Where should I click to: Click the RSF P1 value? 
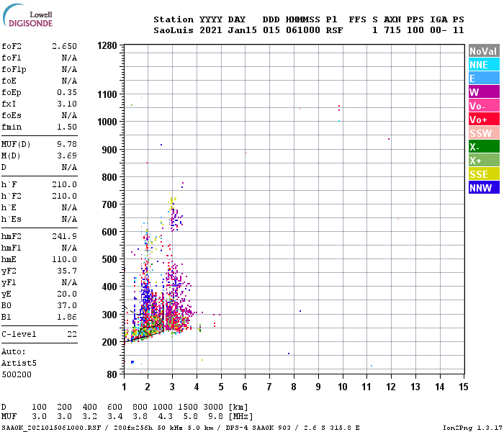(x=334, y=30)
